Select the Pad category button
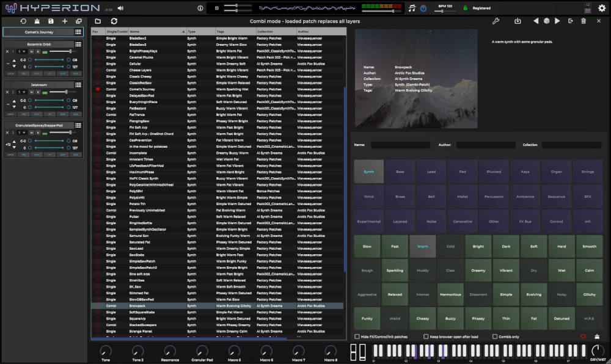This screenshot has width=611, height=364. (x=463, y=172)
